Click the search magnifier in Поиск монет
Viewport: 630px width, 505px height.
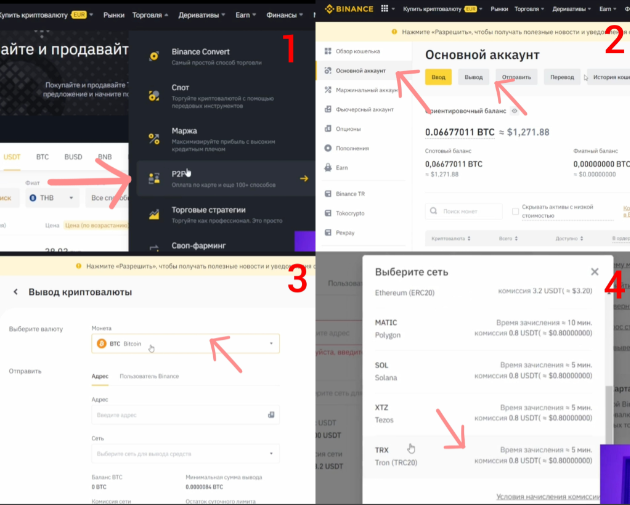[x=434, y=211]
